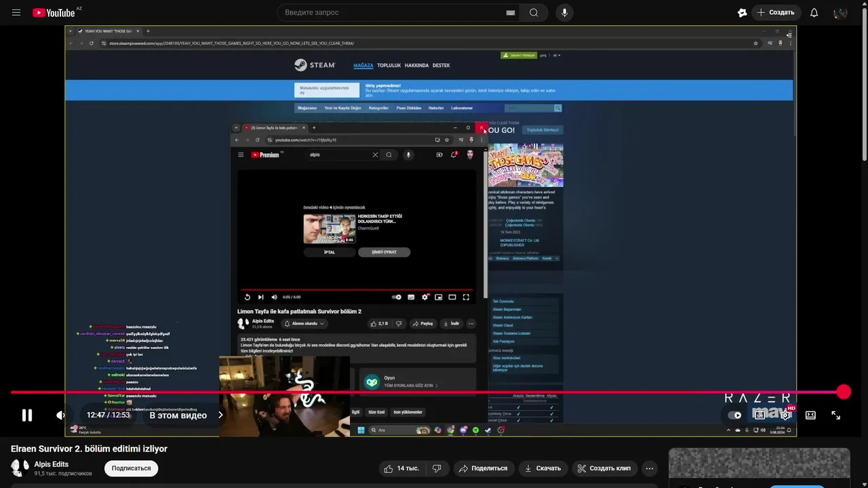Open player settings gear

(785, 415)
